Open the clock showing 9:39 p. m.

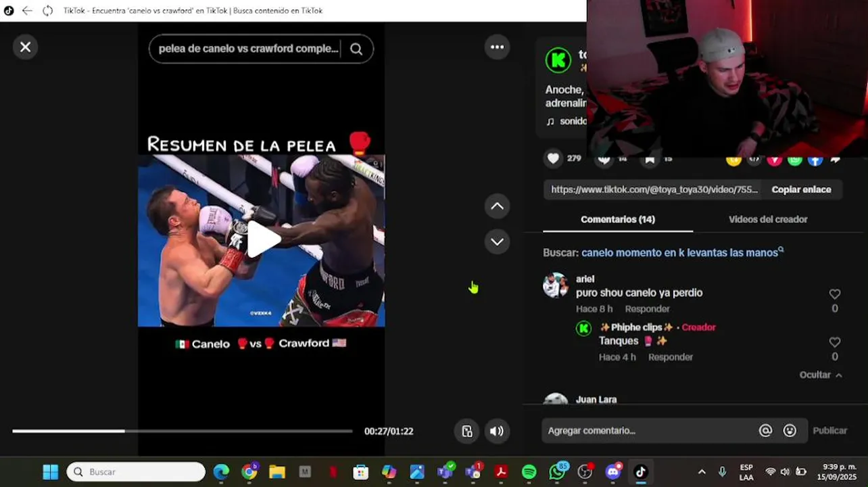[837, 472]
